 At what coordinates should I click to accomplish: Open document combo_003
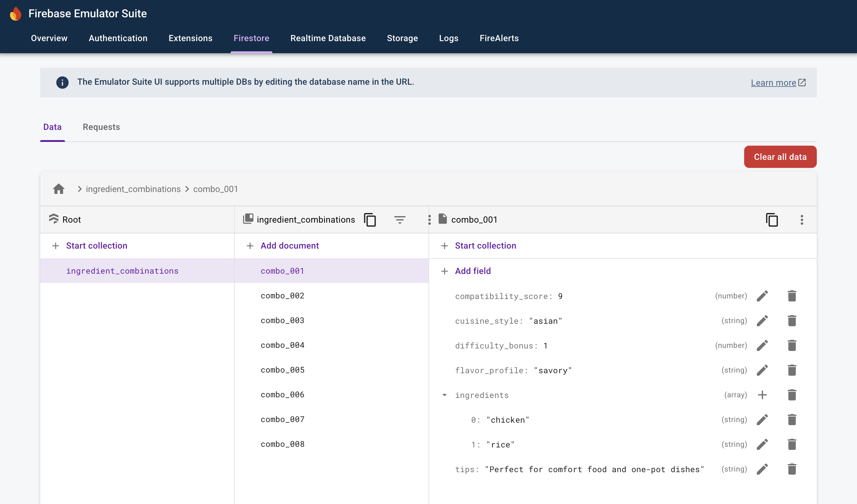(331, 320)
